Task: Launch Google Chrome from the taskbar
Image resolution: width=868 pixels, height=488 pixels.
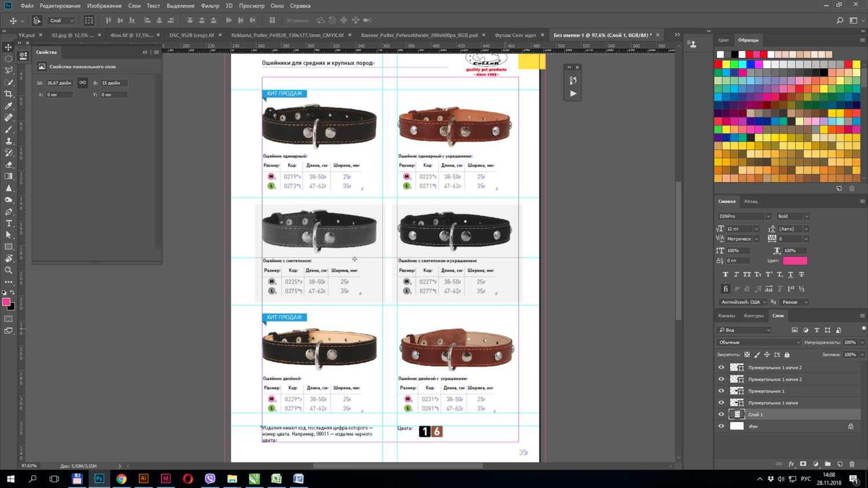Action: [122, 479]
